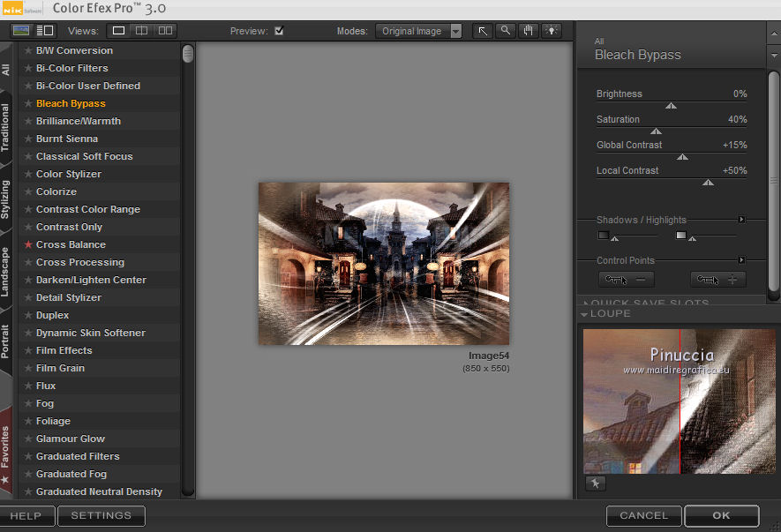Select the hand pan tool
Image resolution: width=781 pixels, height=532 pixels.
pos(529,31)
